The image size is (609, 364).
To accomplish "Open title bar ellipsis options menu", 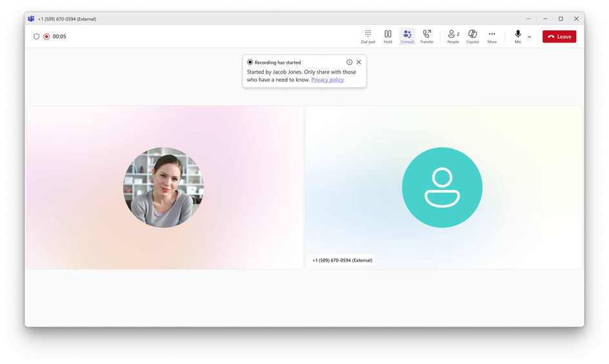I will tap(528, 19).
